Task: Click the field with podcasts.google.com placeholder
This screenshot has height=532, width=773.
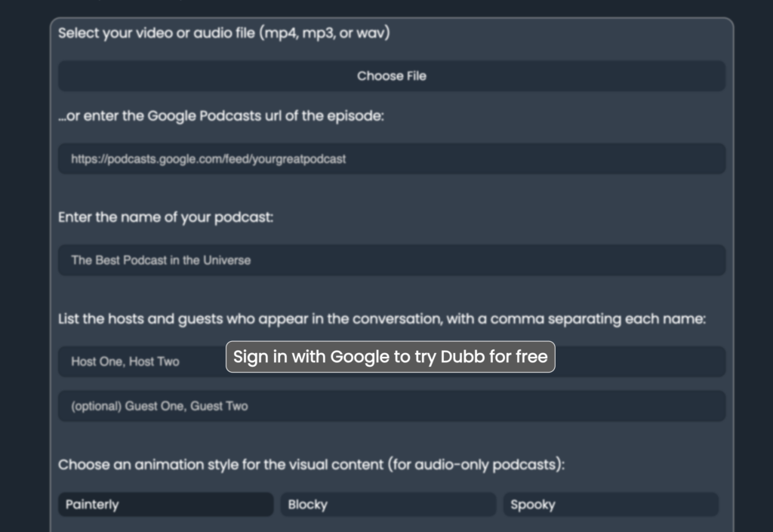Action: [x=391, y=159]
